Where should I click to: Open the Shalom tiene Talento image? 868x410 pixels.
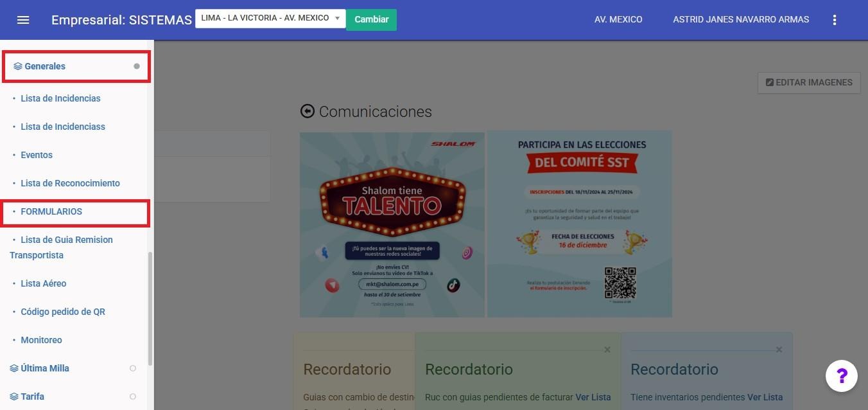(x=392, y=224)
